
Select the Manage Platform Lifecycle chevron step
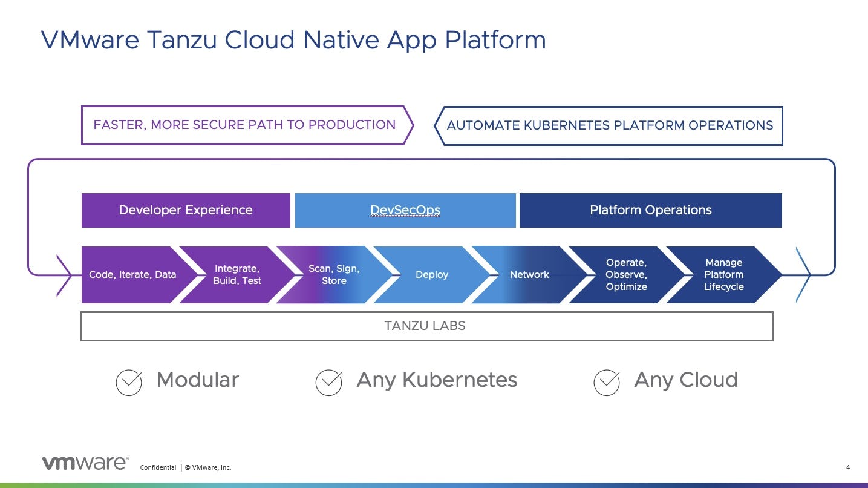(723, 274)
